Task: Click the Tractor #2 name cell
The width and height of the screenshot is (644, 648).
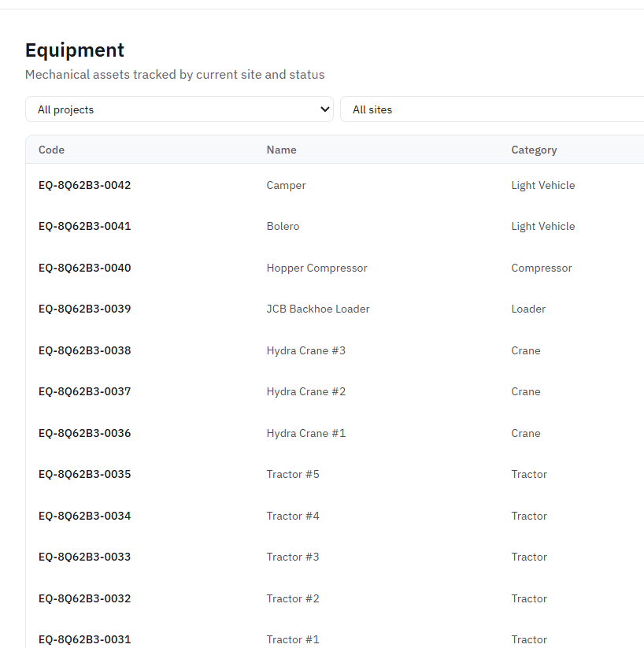Action: tap(293, 598)
